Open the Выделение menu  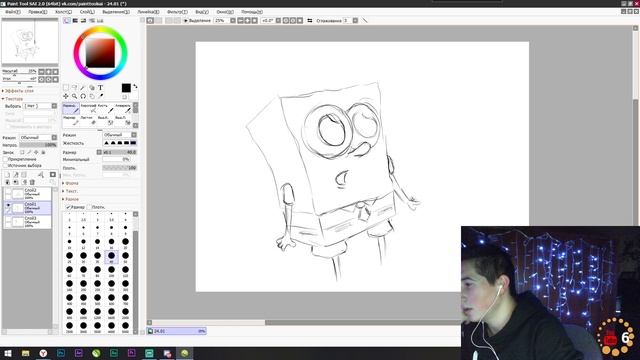(116, 12)
